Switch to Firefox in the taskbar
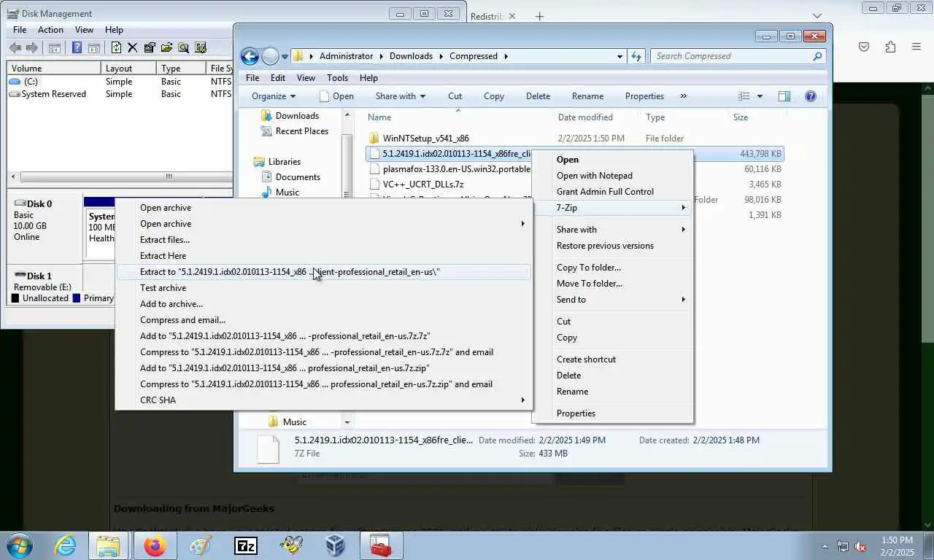Image resolution: width=934 pixels, height=560 pixels. [x=155, y=545]
